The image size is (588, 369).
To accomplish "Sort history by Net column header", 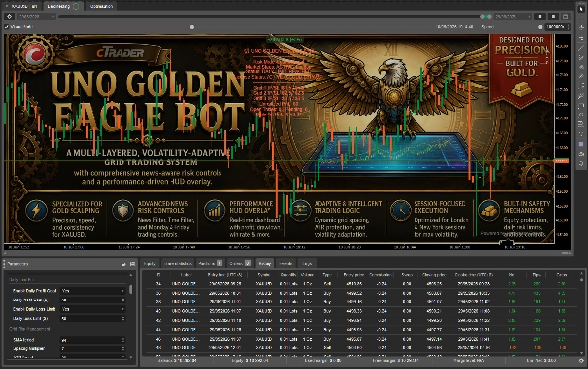I will pyautogui.click(x=512, y=275).
